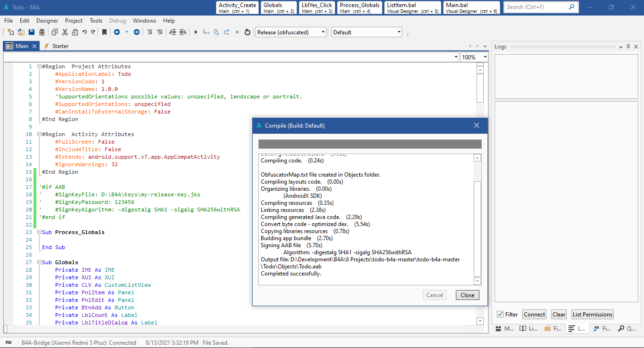Collapse the Project Attributes region
The width and height of the screenshot is (644, 348).
click(40, 66)
